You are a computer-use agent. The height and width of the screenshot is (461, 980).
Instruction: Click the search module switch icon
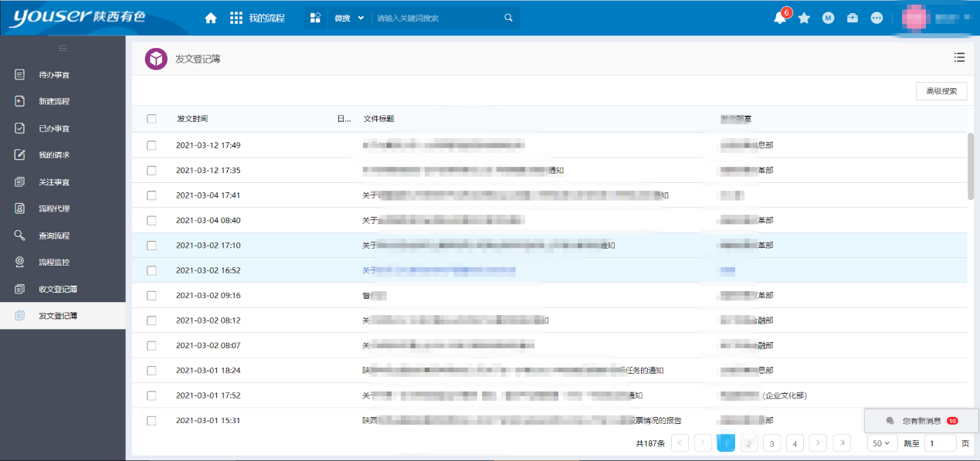click(315, 18)
